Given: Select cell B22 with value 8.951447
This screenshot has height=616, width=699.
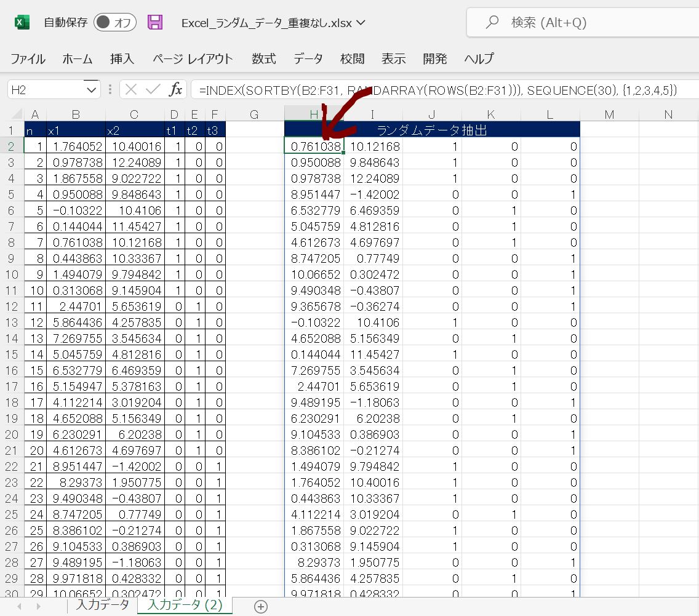Looking at the screenshot, I should [76, 466].
